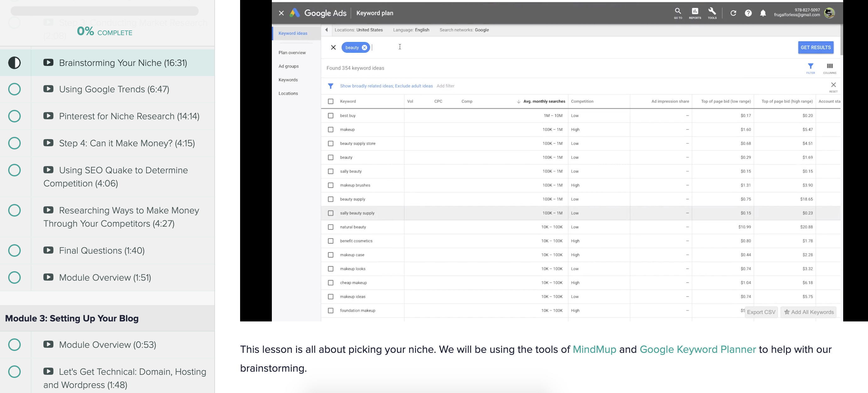This screenshot has height=393, width=868.
Task: Click Search networks: Google setting
Action: pyautogui.click(x=464, y=30)
